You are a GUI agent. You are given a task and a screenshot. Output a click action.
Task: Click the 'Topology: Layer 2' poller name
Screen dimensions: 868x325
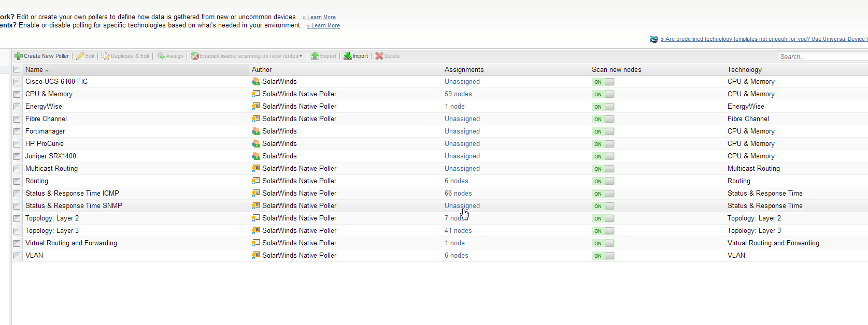pos(52,218)
